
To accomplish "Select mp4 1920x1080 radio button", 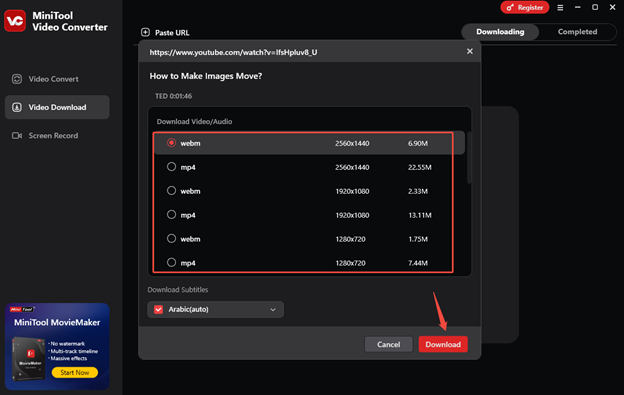I will click(171, 214).
